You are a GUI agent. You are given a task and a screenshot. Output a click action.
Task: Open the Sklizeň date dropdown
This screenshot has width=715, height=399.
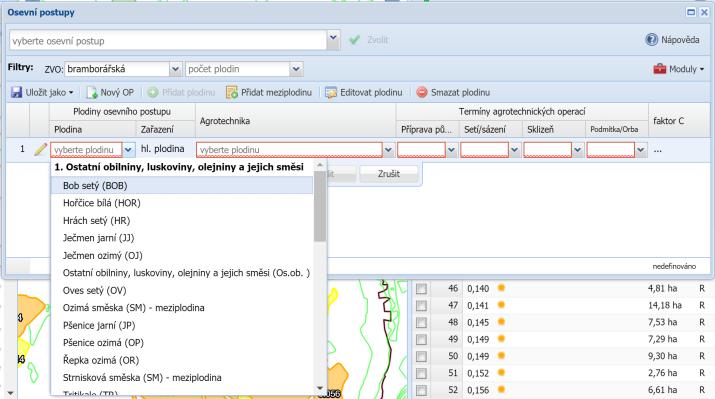(x=578, y=150)
